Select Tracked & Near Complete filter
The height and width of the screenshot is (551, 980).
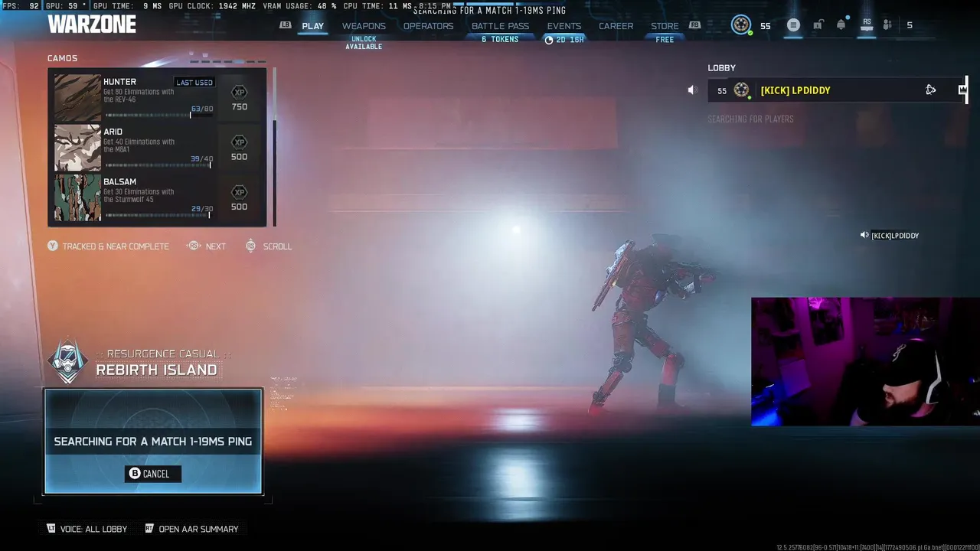coord(108,246)
